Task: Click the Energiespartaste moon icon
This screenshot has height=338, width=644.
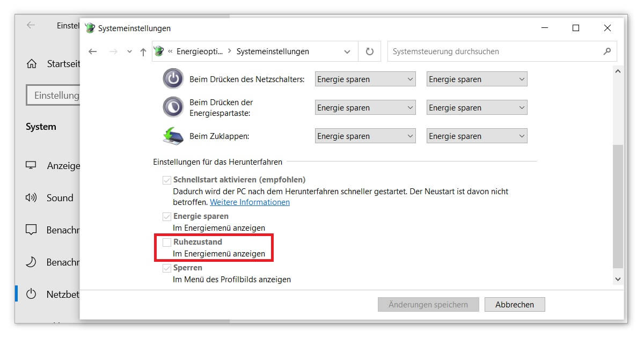Action: [173, 107]
